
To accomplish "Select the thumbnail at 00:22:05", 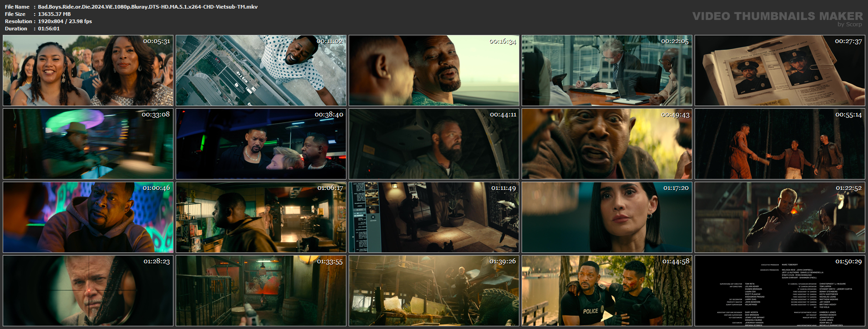I will tap(607, 70).
